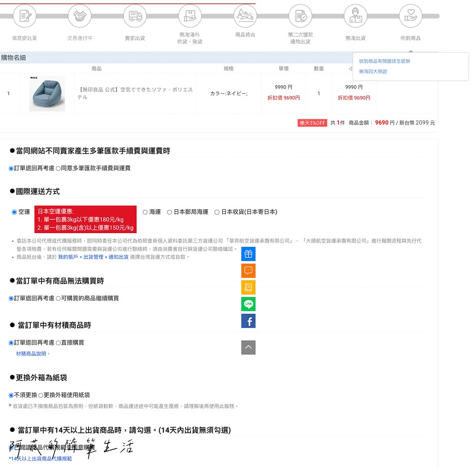Select 可購買的商品繼續購買 option
This screenshot has width=476, height=469.
(58, 299)
